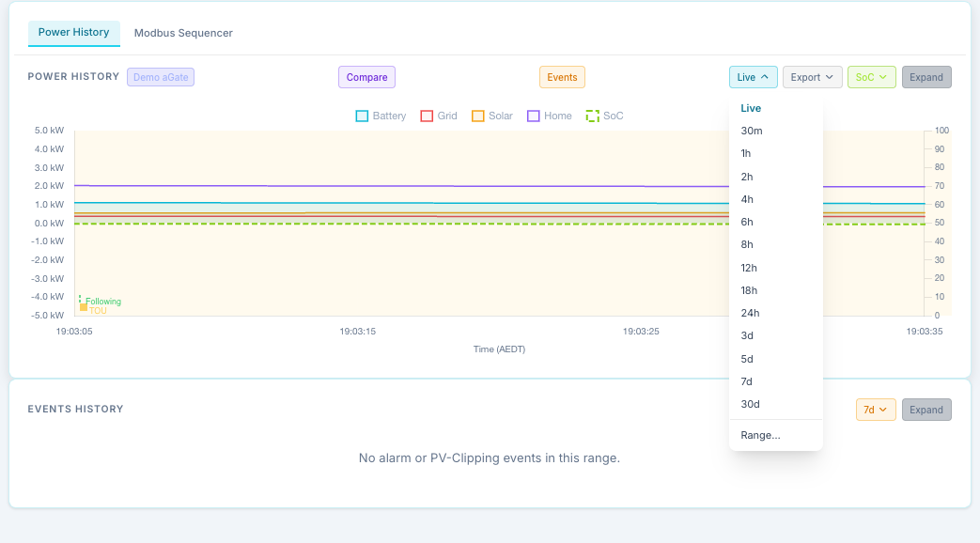
Task: Select 3d in the range menu
Action: point(775,335)
